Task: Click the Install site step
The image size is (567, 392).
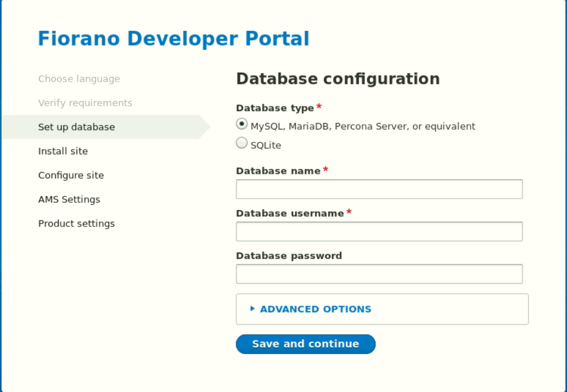Action: (x=63, y=151)
